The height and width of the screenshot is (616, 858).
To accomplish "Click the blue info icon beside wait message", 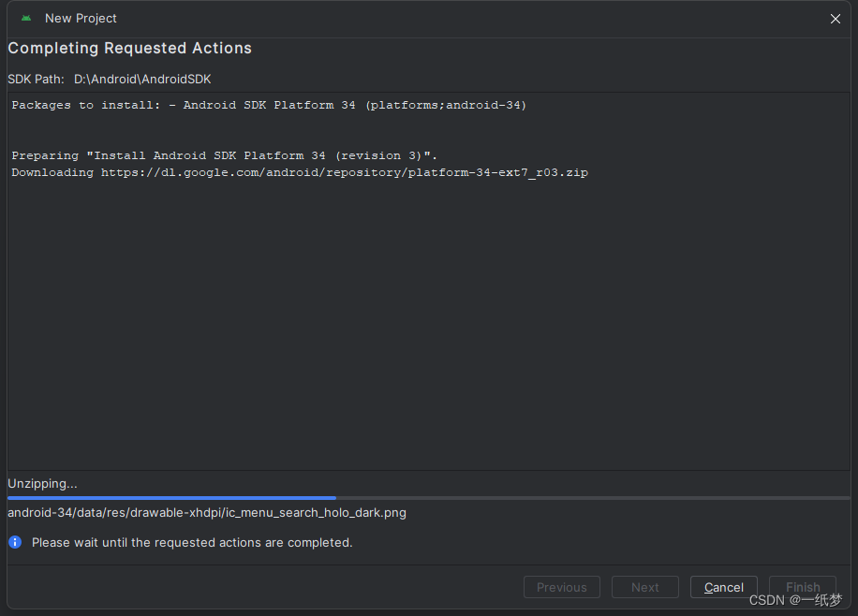I will tap(15, 542).
